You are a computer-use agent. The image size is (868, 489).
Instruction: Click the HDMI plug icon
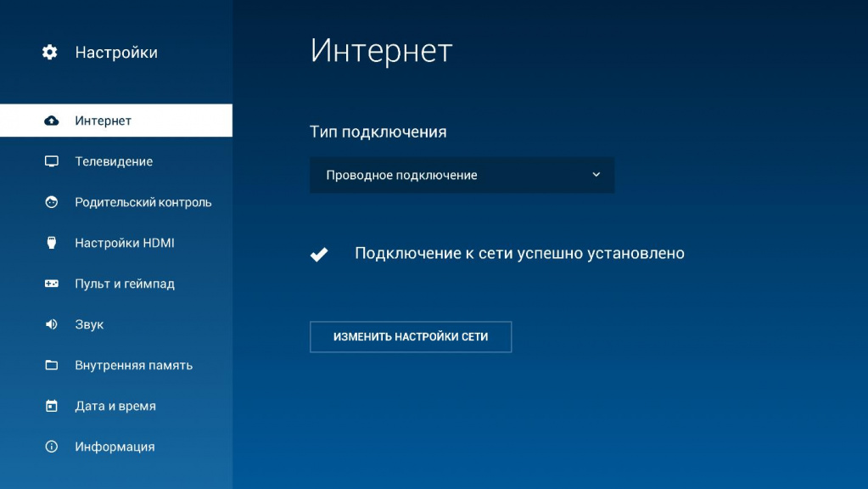point(52,243)
